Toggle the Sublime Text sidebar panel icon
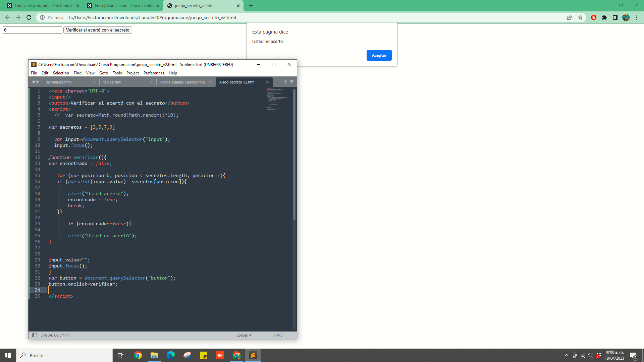The height and width of the screenshot is (362, 644). click(x=34, y=335)
